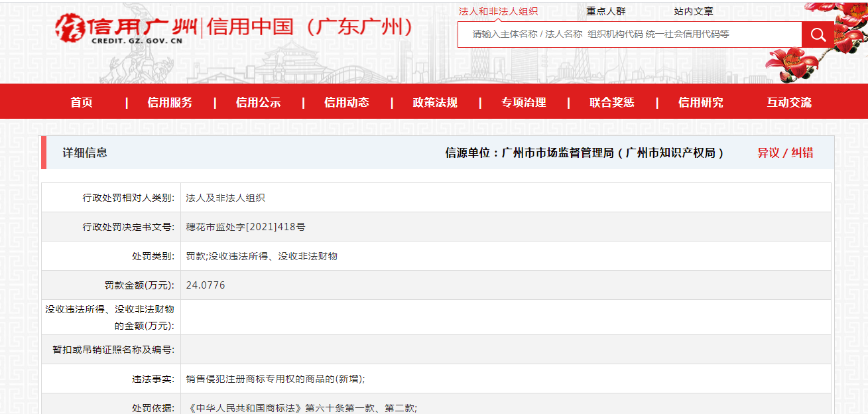The width and height of the screenshot is (868, 414).
Task: Open the 信用服务 menu
Action: click(170, 102)
